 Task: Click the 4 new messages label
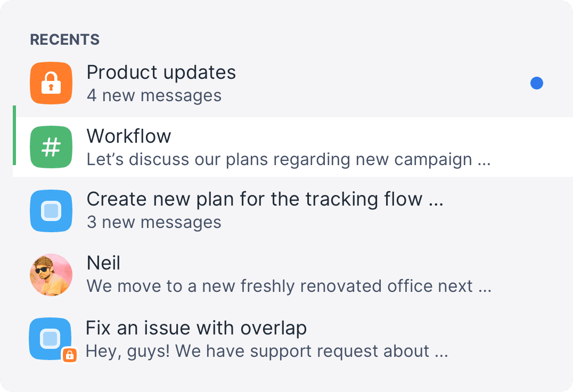(154, 95)
